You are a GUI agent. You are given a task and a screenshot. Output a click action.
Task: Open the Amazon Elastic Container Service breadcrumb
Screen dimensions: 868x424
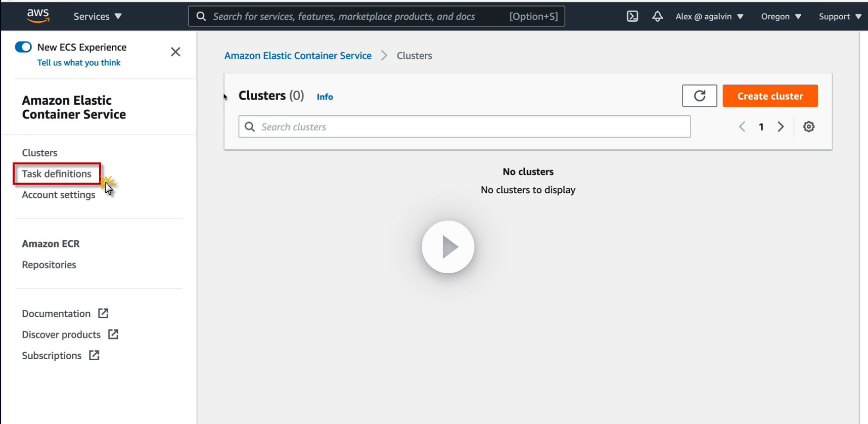tap(298, 56)
